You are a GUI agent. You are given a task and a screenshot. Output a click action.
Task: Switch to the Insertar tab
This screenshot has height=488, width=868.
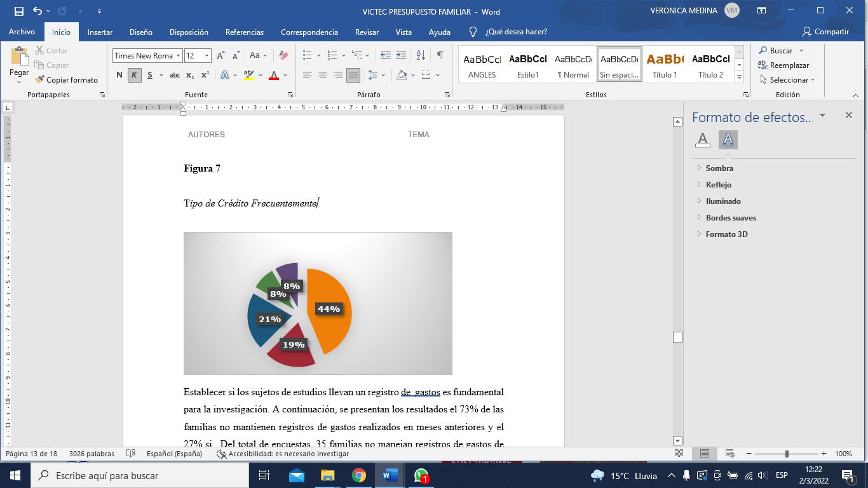click(100, 32)
